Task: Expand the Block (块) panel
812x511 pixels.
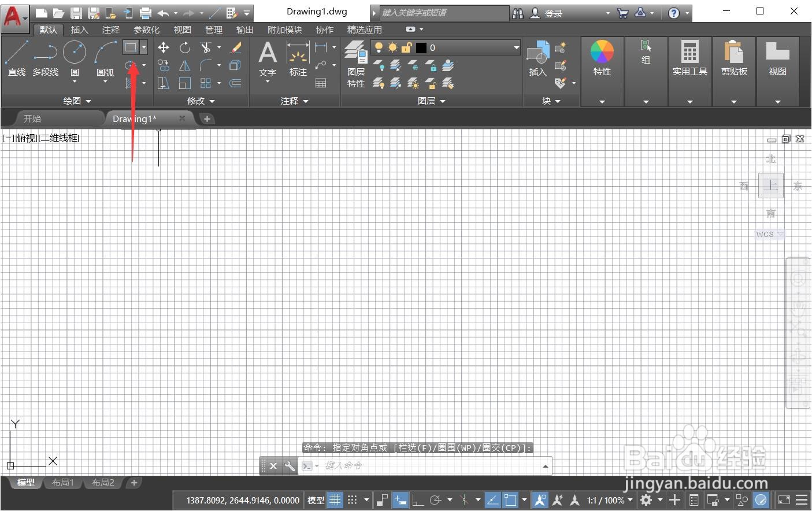Action: tap(551, 101)
